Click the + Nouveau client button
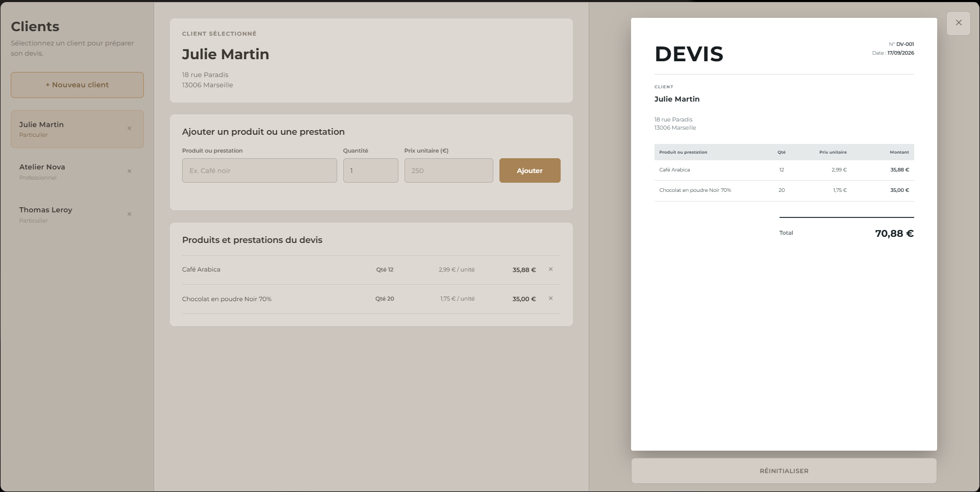 pos(77,85)
